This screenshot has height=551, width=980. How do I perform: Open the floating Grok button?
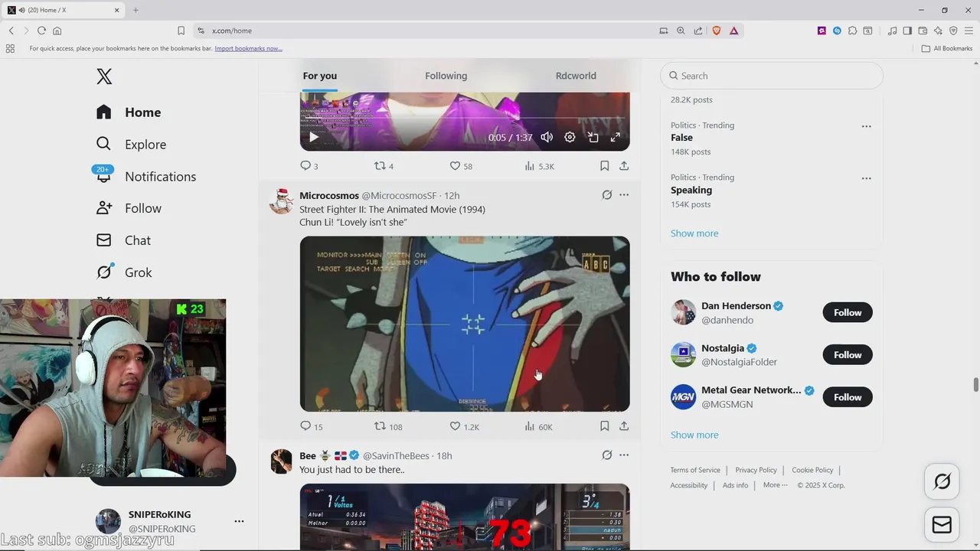pyautogui.click(x=942, y=481)
